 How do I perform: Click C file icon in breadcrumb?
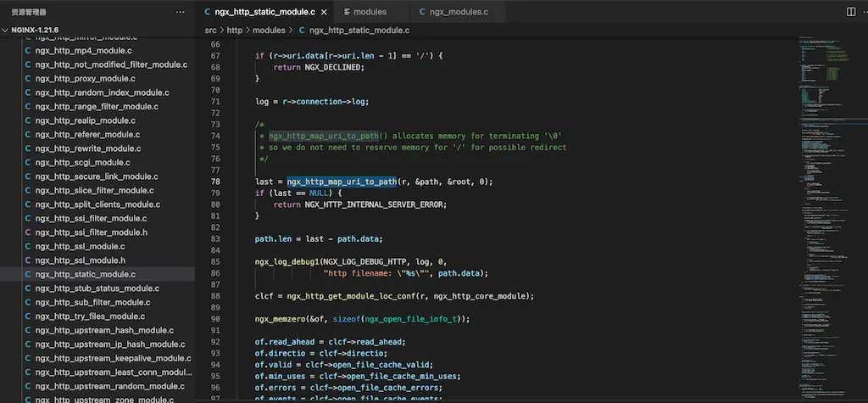(x=302, y=31)
